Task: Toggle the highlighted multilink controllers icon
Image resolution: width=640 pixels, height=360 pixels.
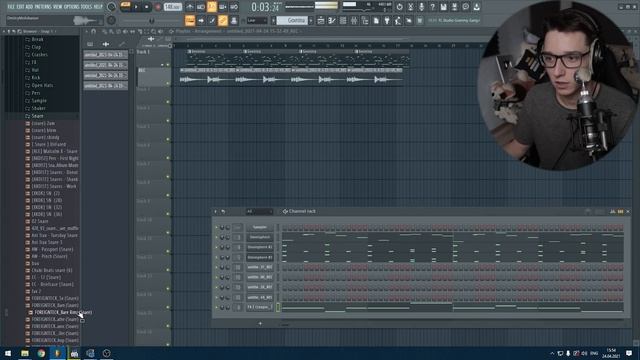Action: click(223, 20)
